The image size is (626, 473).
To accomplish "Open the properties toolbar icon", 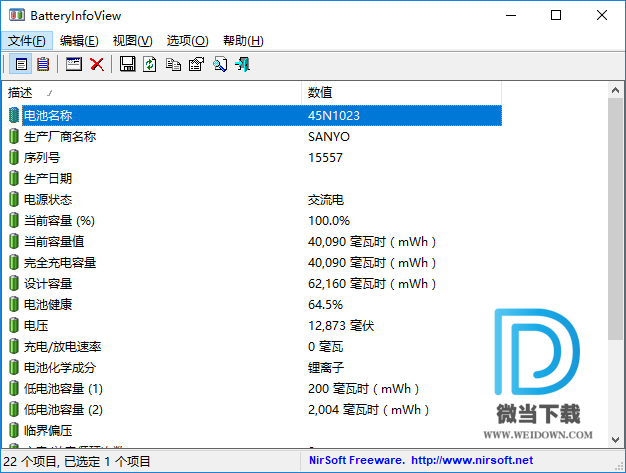I will point(196,64).
